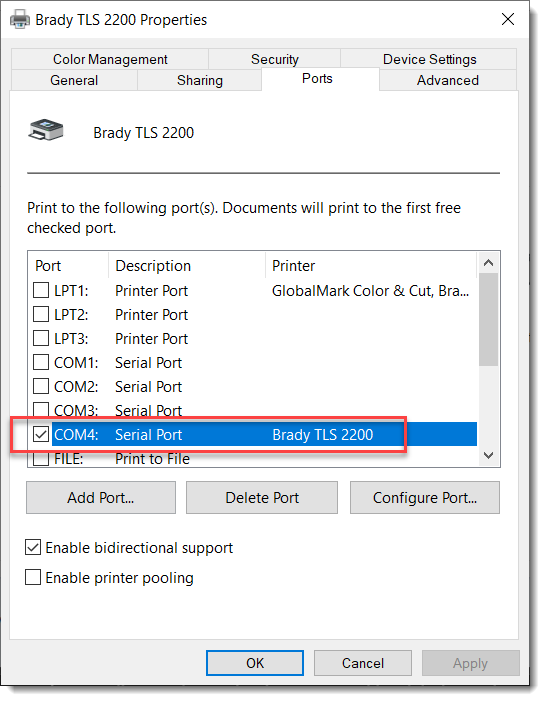Select the COM2 'Serial Port' description
The height and width of the screenshot is (701, 545).
point(148,387)
